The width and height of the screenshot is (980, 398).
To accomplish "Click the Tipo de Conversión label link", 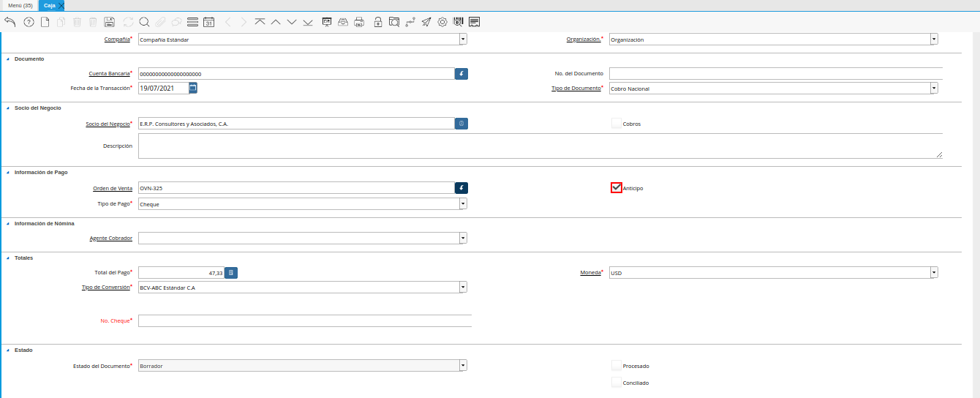I will pyautogui.click(x=105, y=287).
